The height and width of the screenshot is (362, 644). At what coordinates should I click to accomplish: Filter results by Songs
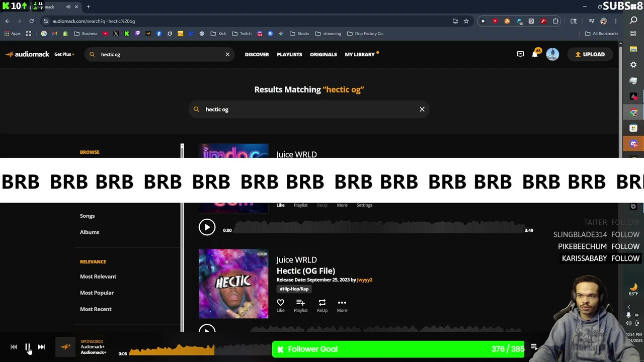pyautogui.click(x=87, y=216)
